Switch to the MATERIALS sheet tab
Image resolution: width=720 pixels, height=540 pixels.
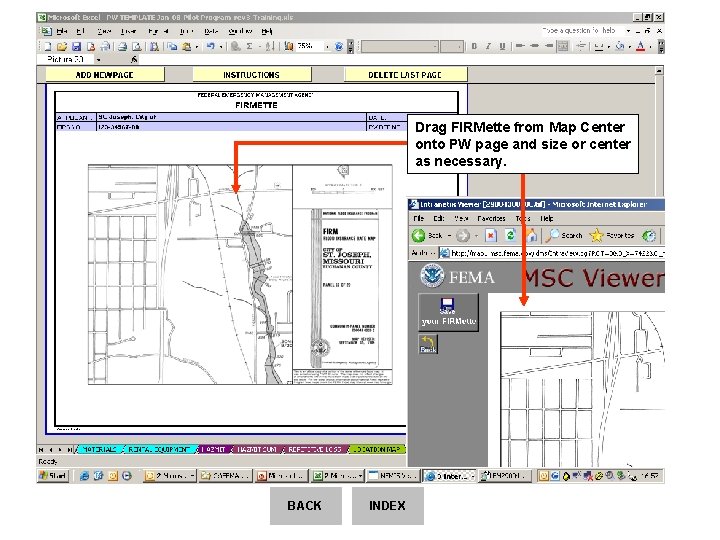click(99, 450)
